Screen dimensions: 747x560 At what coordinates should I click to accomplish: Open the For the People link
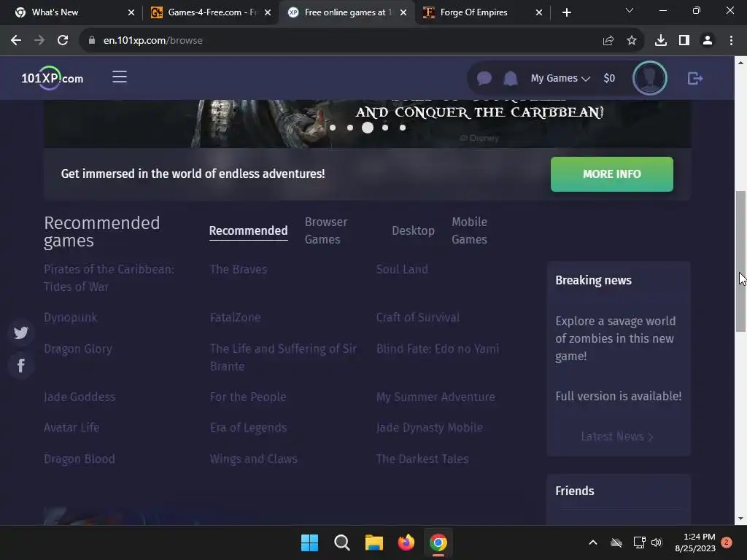pyautogui.click(x=248, y=397)
